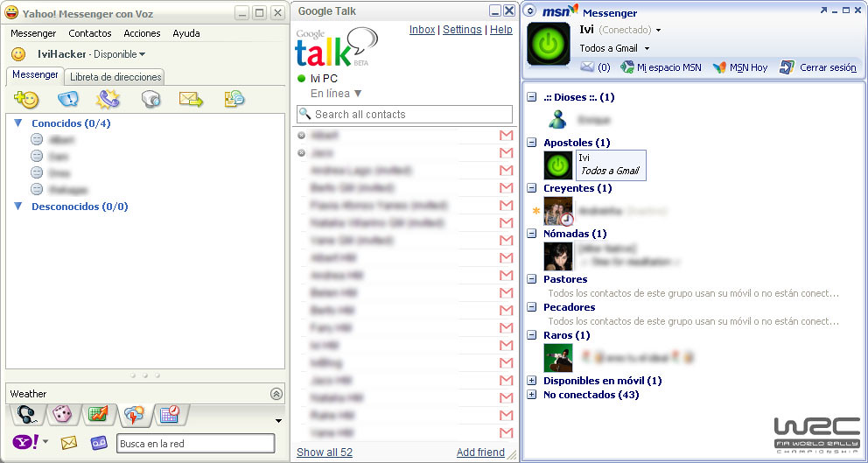Open the Acciones menu in Yahoo

(x=142, y=33)
